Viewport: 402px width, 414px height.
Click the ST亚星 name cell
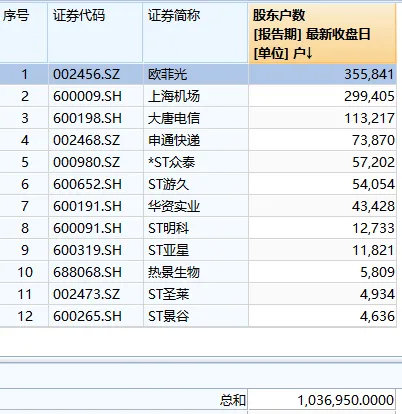coord(196,250)
